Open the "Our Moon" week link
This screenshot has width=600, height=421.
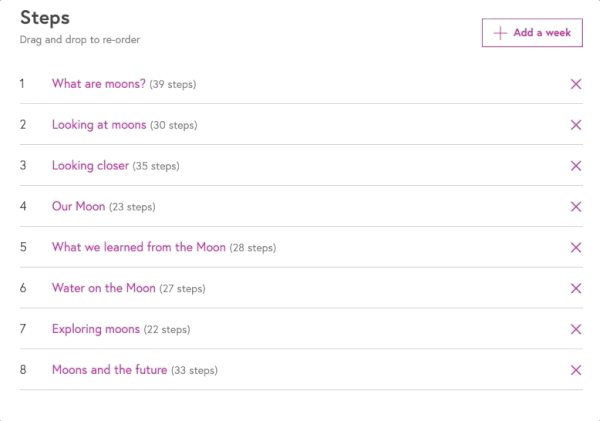coord(78,207)
